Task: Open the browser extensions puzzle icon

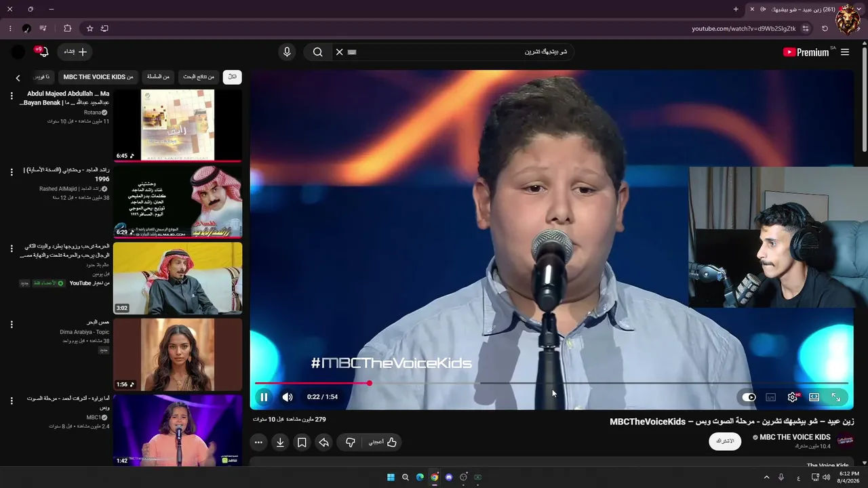Action: click(x=67, y=28)
